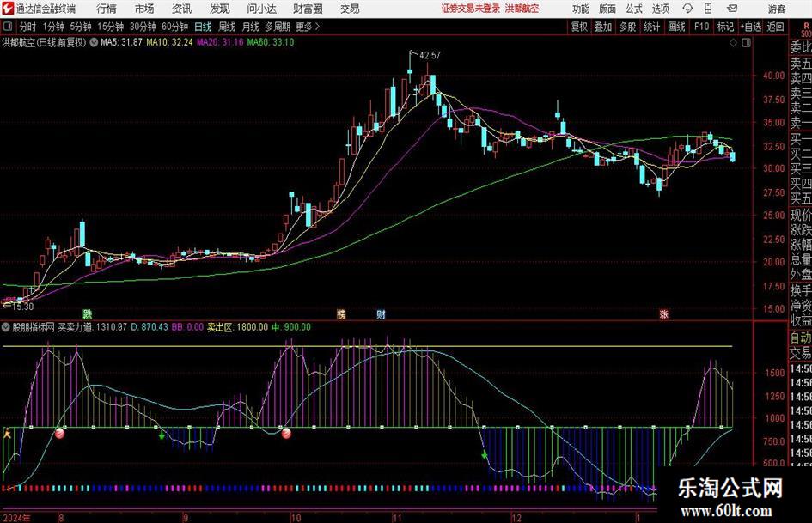Open the 版面 menu
Screen dimensions: 812x523
pos(607,9)
